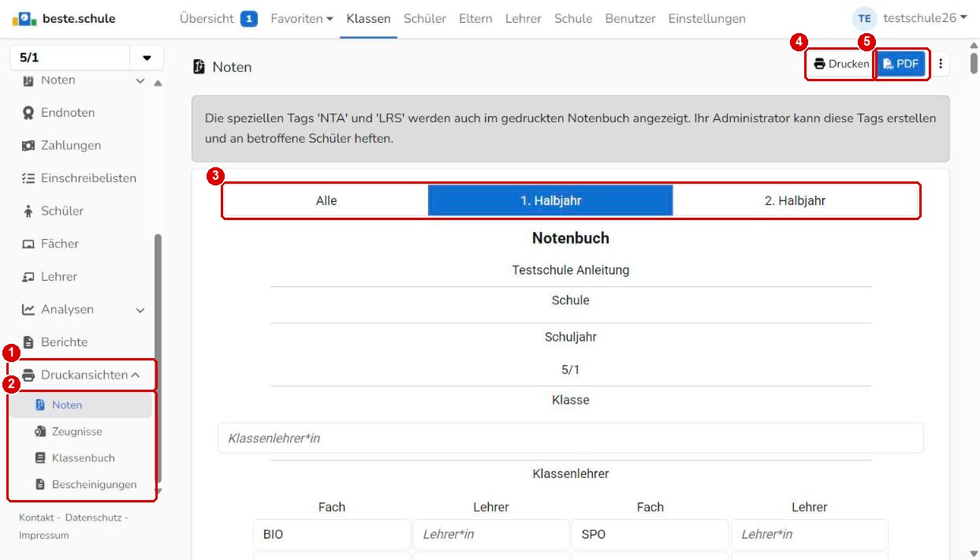The image size is (980, 560).
Task: Click the Bescheinigungen file icon
Action: 41,484
